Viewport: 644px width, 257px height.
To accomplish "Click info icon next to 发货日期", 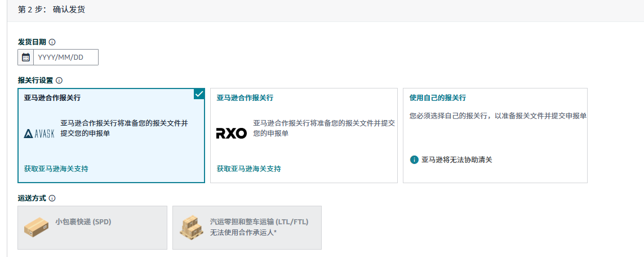I will point(52,42).
